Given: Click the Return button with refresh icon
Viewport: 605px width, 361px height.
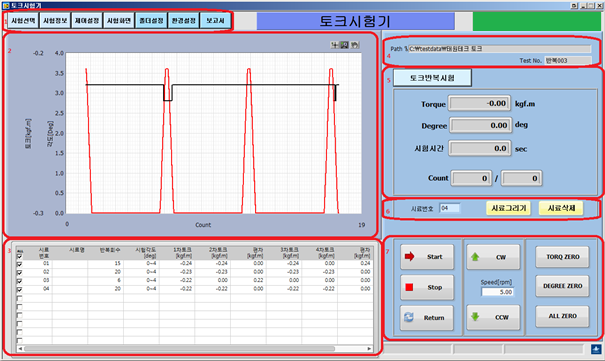Looking at the screenshot, I should pyautogui.click(x=427, y=317).
